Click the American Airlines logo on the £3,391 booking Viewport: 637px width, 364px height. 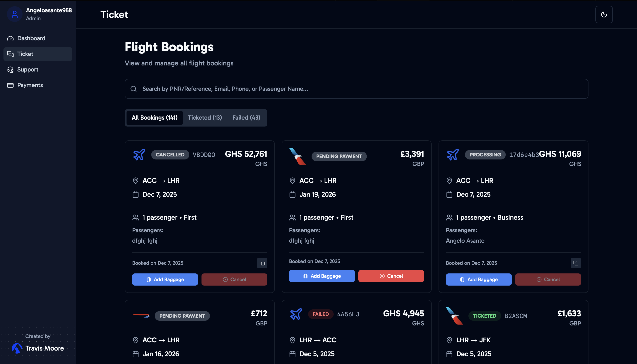coord(297,156)
